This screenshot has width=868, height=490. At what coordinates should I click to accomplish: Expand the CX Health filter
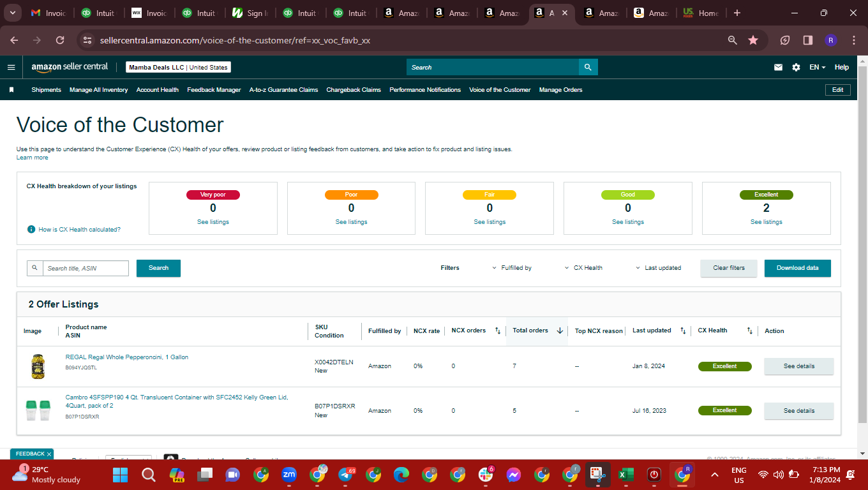(x=583, y=268)
